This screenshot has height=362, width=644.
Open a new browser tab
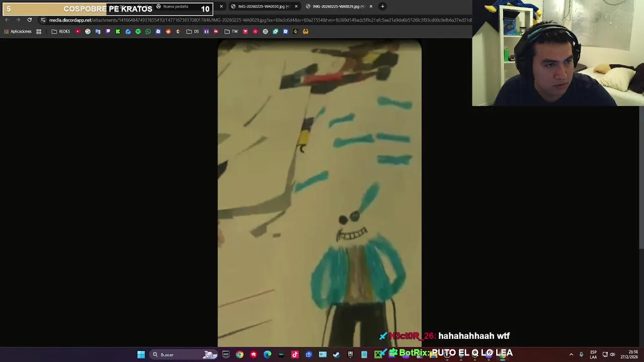click(x=382, y=7)
